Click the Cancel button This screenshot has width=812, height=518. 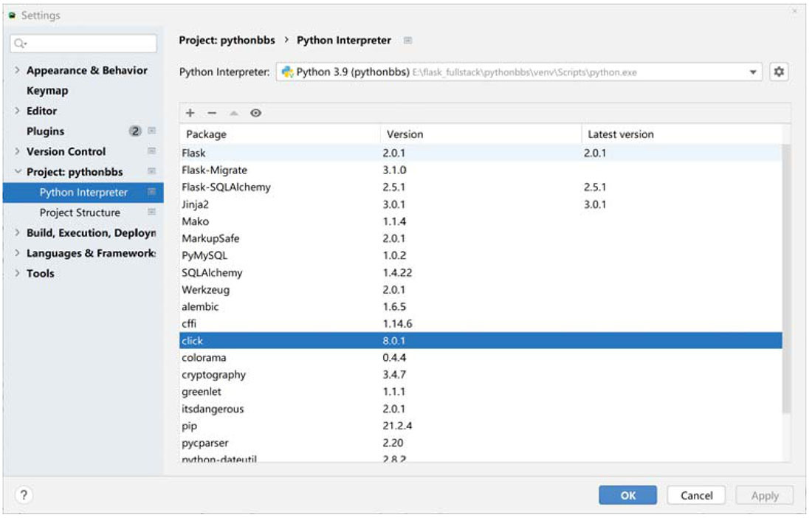pos(696,495)
